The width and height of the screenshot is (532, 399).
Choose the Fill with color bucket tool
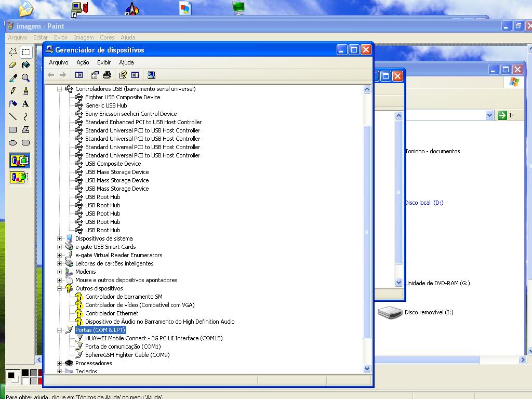coord(26,65)
